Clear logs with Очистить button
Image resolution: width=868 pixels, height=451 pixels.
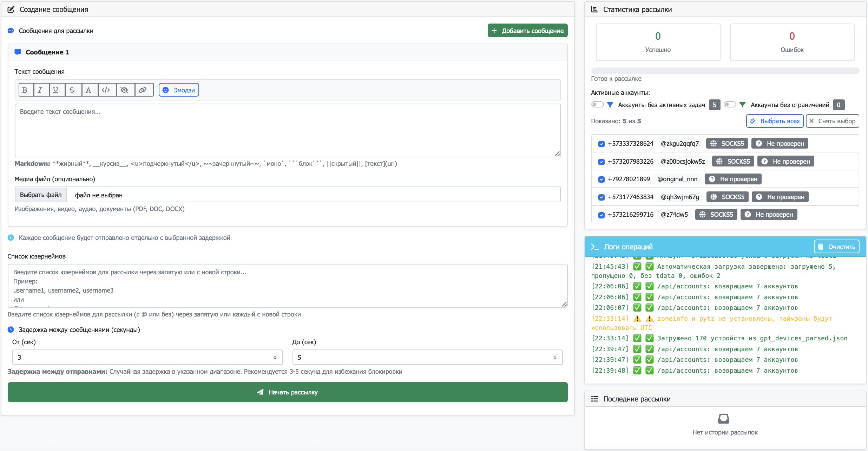tap(836, 247)
